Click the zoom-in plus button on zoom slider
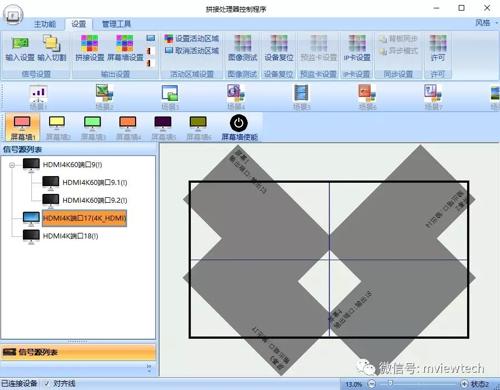This screenshot has height=390, width=500. pyautogui.click(x=463, y=384)
